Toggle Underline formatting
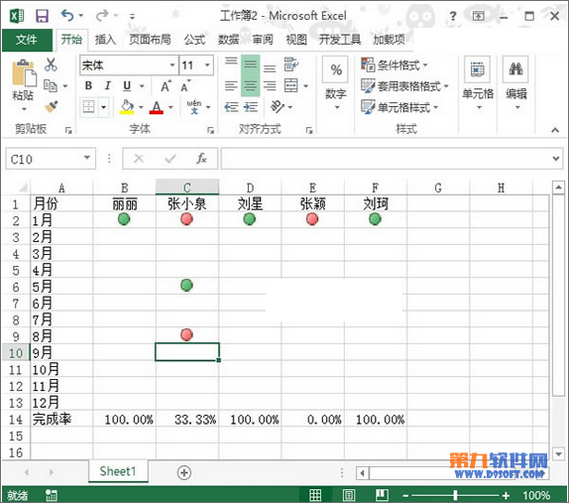569x503 pixels. pos(127,86)
